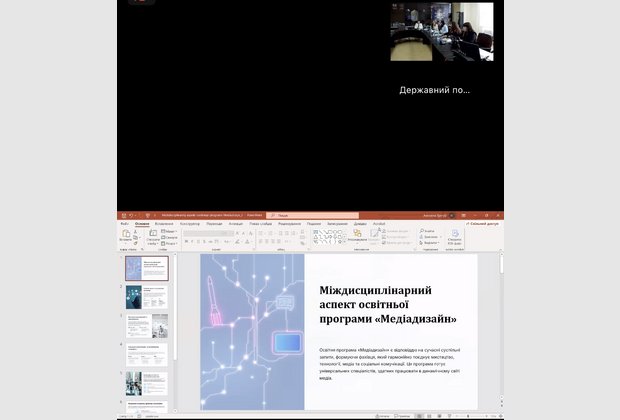Click the New Slide icon
The width and height of the screenshot is (620, 420).
[153, 235]
